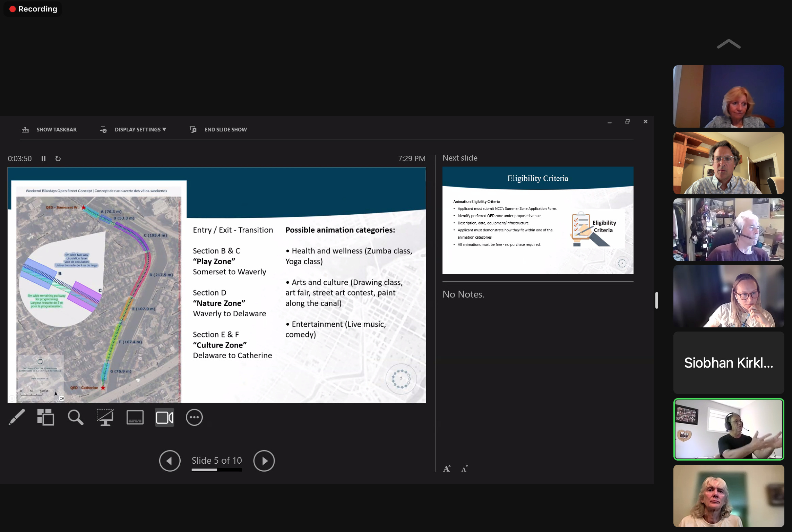The image size is (792, 532).
Task: Click the Siobhan Kirkl... participant tile
Action: coord(728,362)
